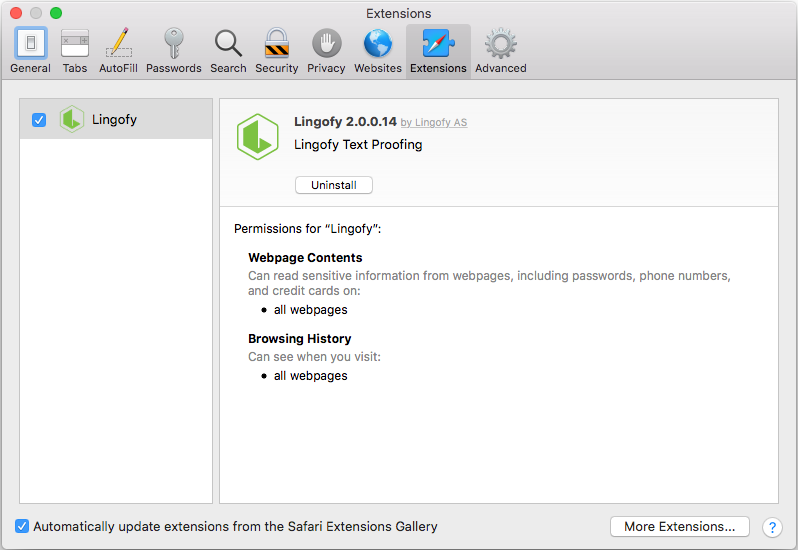This screenshot has height=550, width=798.
Task: Click the 'Browsing History' heading
Action: pyautogui.click(x=300, y=339)
